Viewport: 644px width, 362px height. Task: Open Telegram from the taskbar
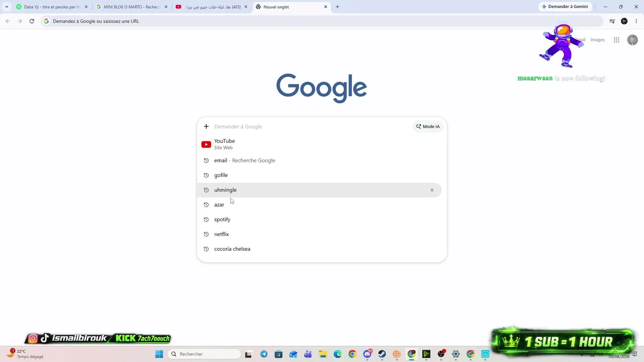click(264, 354)
